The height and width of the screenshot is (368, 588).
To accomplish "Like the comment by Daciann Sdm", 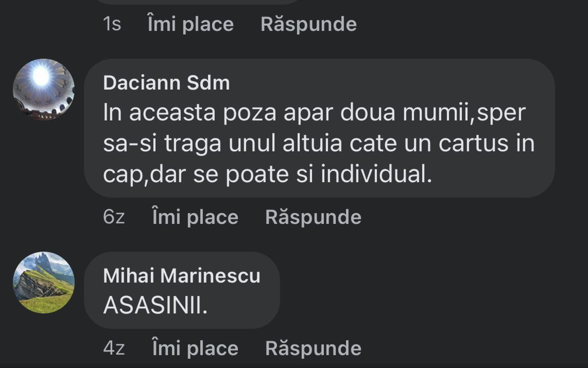I will (x=195, y=217).
